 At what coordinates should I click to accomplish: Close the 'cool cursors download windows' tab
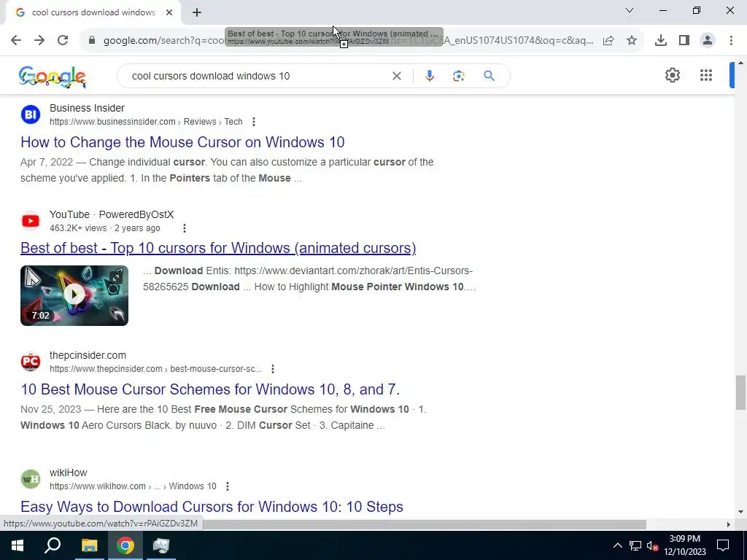169,12
